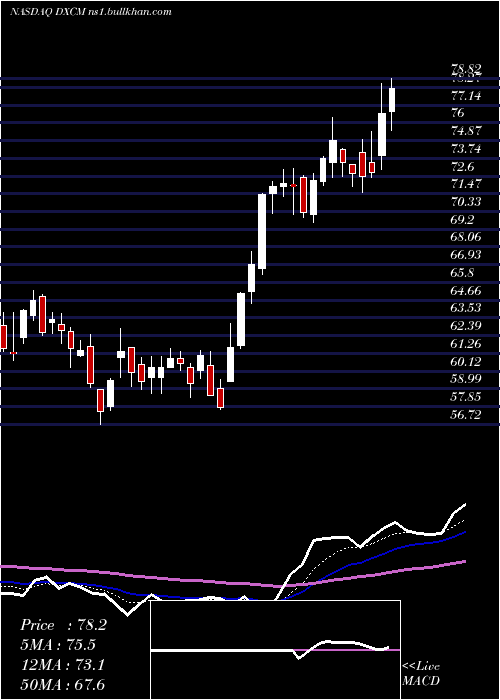Click the 57.85 price axis label
Image resolution: width=500 pixels, height=700 pixels.
click(467, 396)
